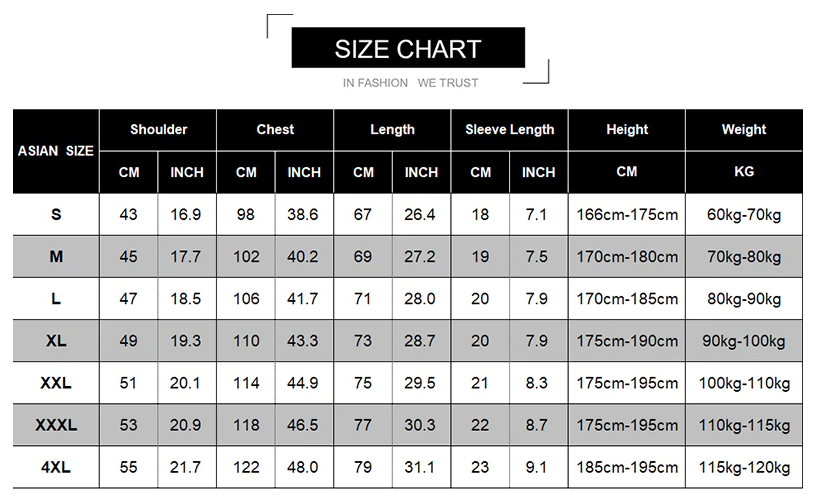Select the ASIAN SIZE header cell
Screen dimensions: 816x497
(x=56, y=151)
